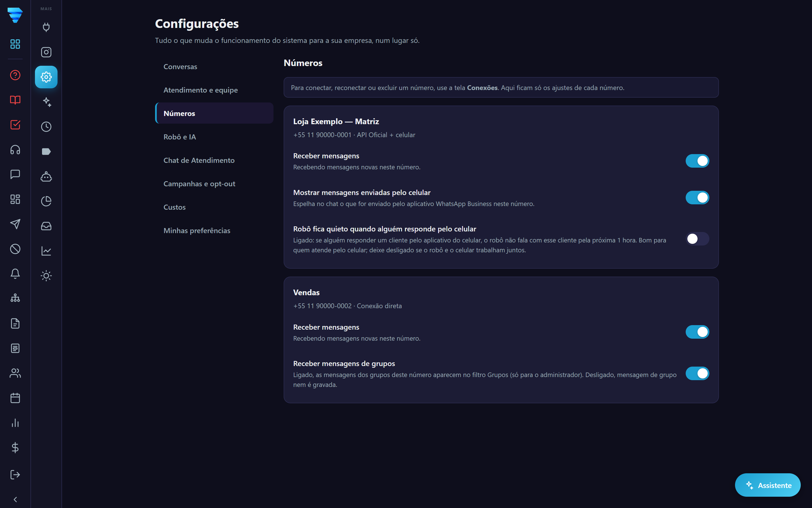Open the red checklist tasks icon
The height and width of the screenshot is (508, 812).
click(x=15, y=125)
